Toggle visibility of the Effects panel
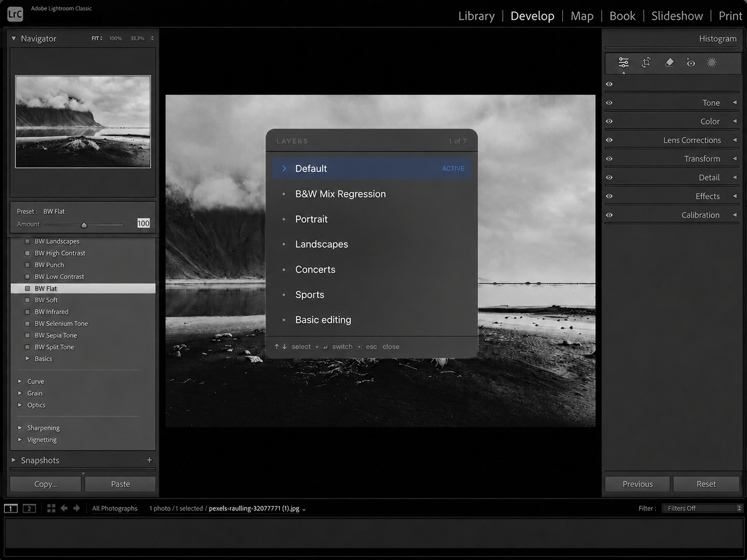The height and width of the screenshot is (560, 747). click(609, 196)
